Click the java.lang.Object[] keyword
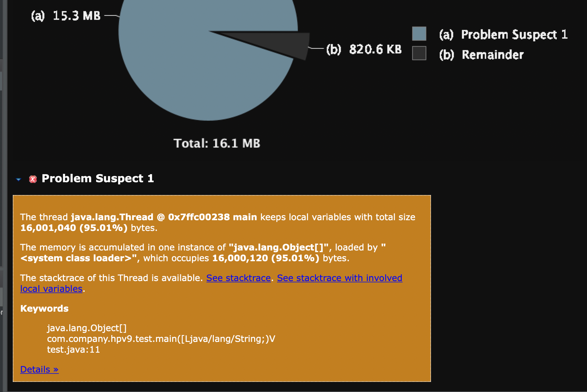The image size is (587, 392). point(87,328)
